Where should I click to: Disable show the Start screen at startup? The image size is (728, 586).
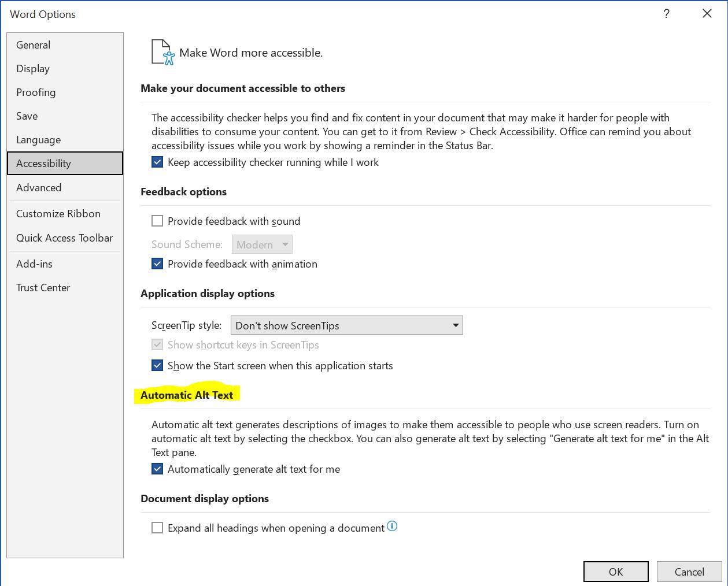[x=157, y=365]
